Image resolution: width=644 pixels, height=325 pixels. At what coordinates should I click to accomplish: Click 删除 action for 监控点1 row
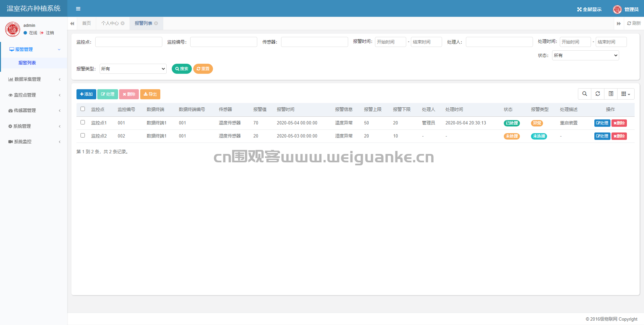tap(619, 123)
